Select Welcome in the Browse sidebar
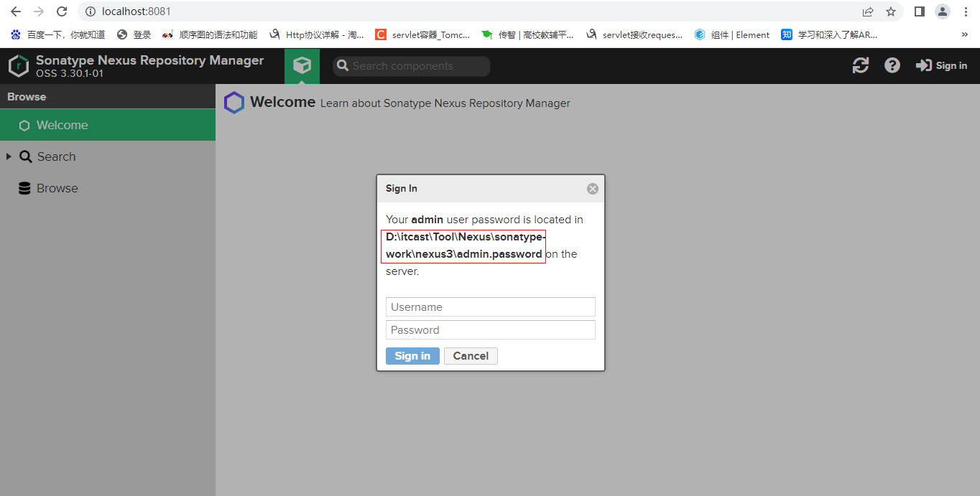 point(63,125)
